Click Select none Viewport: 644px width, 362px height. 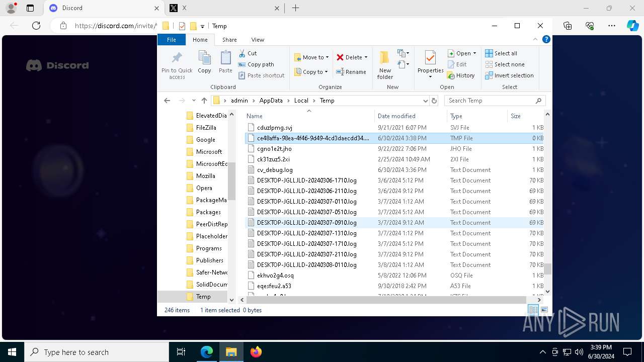[505, 64]
